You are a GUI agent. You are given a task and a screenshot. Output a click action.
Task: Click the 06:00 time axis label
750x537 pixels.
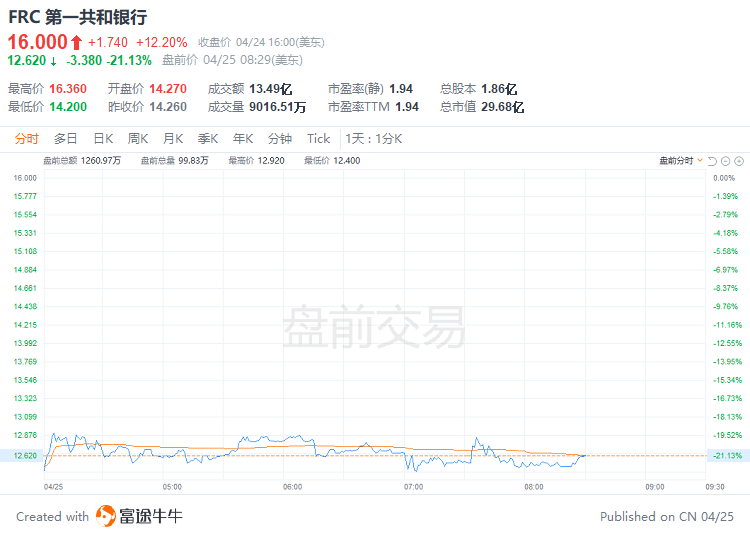292,487
